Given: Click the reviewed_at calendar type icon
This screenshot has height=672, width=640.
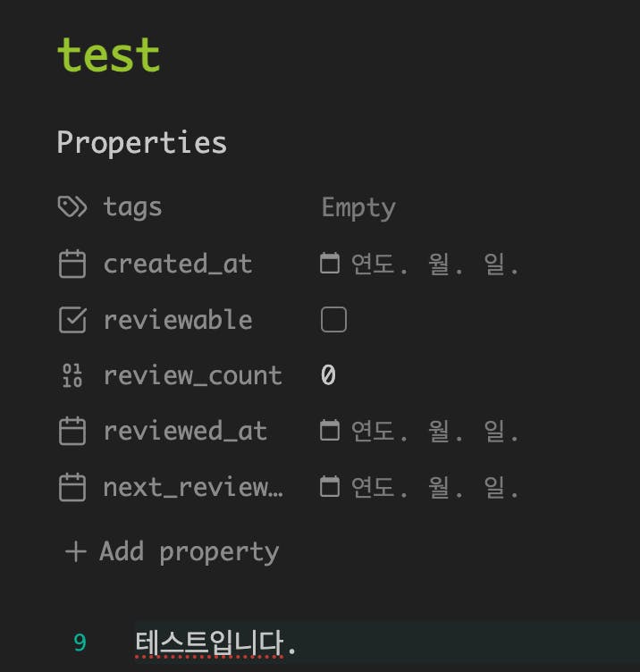Looking at the screenshot, I should 72,432.
